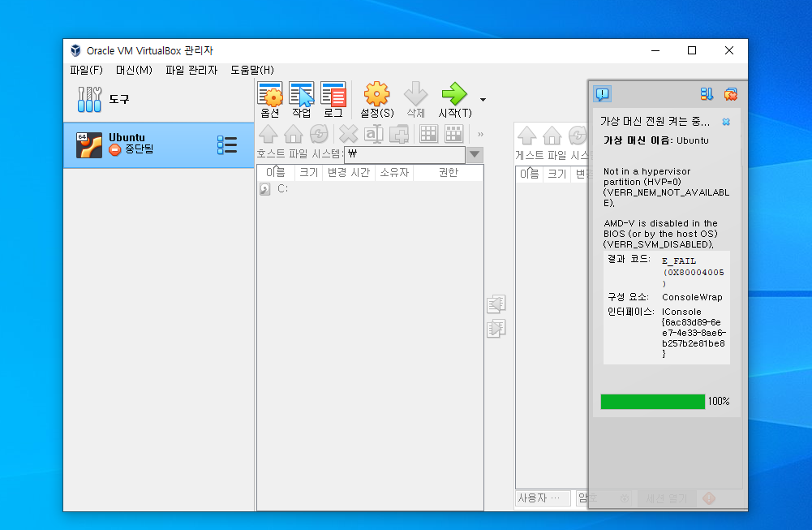Select the Ubuntu virtual machine entry
This screenshot has height=530, width=812.
pyautogui.click(x=158, y=145)
